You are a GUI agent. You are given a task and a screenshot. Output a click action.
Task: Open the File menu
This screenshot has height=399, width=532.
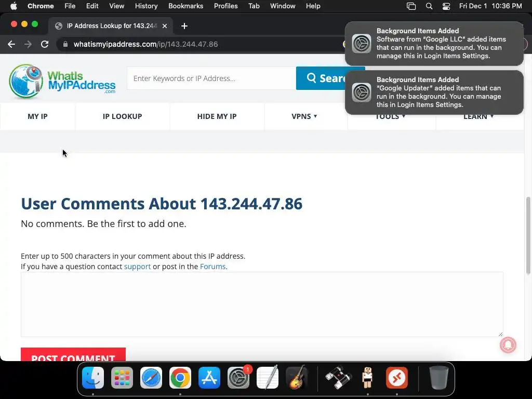(x=70, y=6)
